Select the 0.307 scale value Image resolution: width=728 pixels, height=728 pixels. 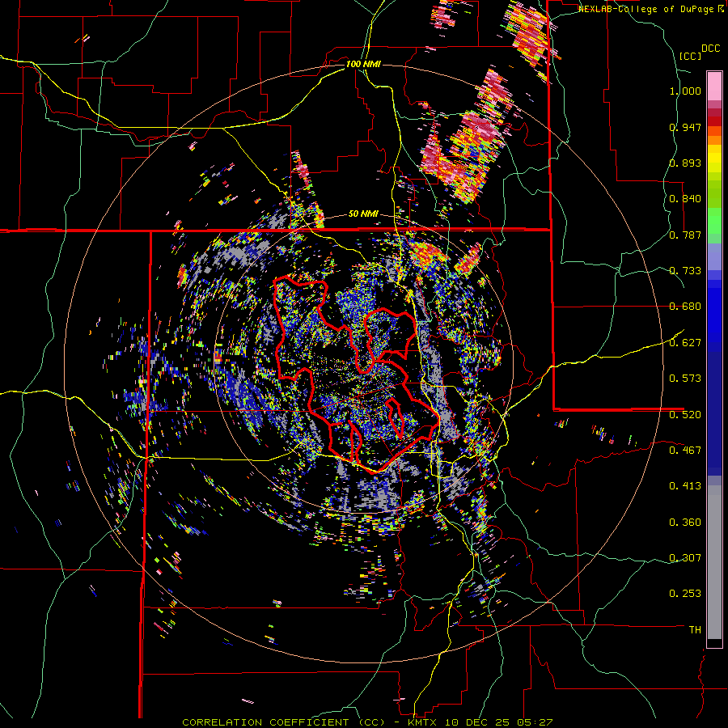click(x=685, y=557)
